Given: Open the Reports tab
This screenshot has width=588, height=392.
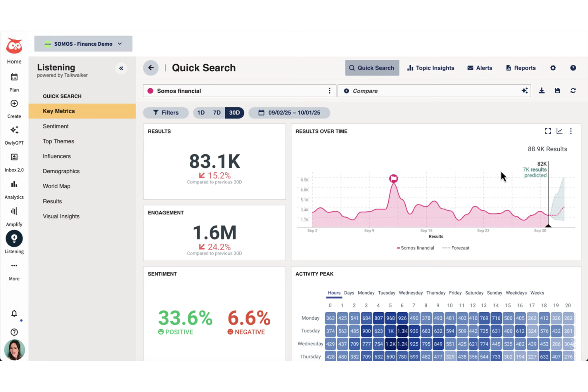Looking at the screenshot, I should point(520,68).
